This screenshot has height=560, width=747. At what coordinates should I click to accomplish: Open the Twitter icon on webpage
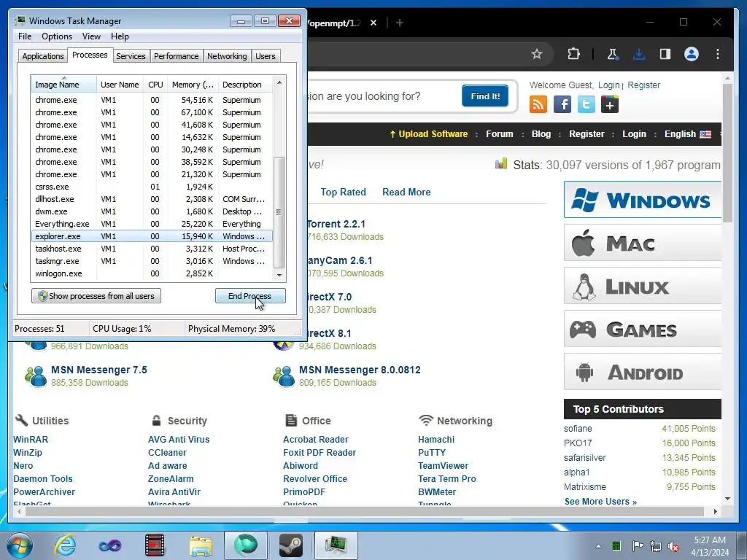pyautogui.click(x=586, y=104)
